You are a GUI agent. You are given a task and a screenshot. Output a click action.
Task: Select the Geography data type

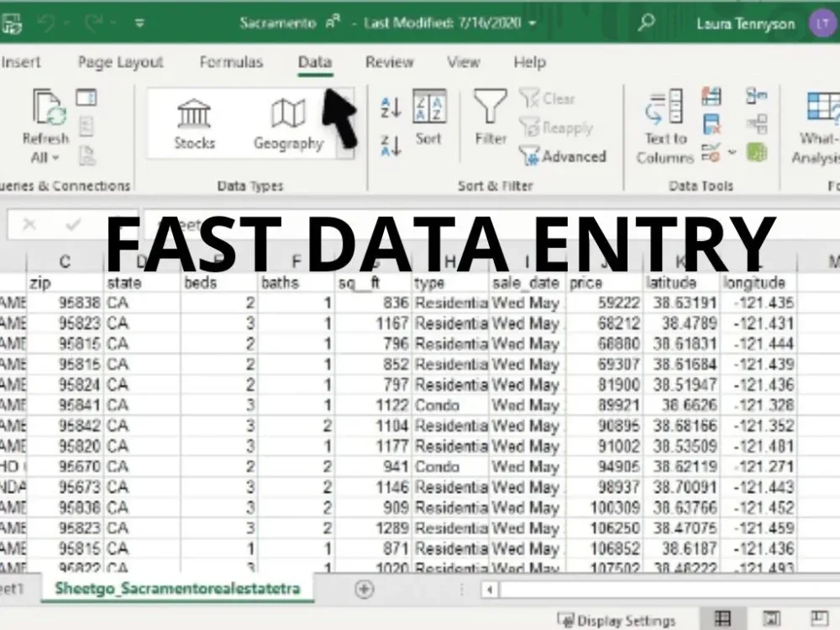[288, 123]
